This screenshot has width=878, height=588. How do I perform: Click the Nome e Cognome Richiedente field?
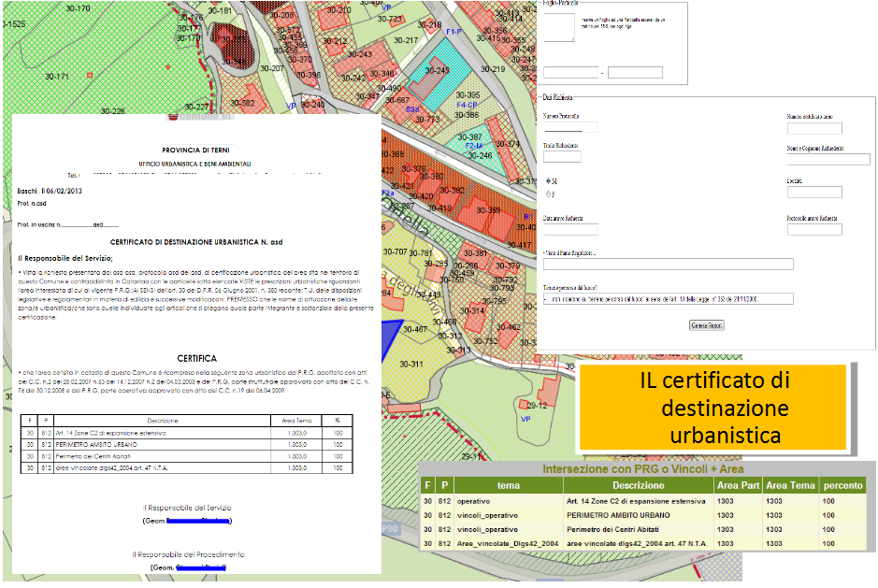[828, 160]
